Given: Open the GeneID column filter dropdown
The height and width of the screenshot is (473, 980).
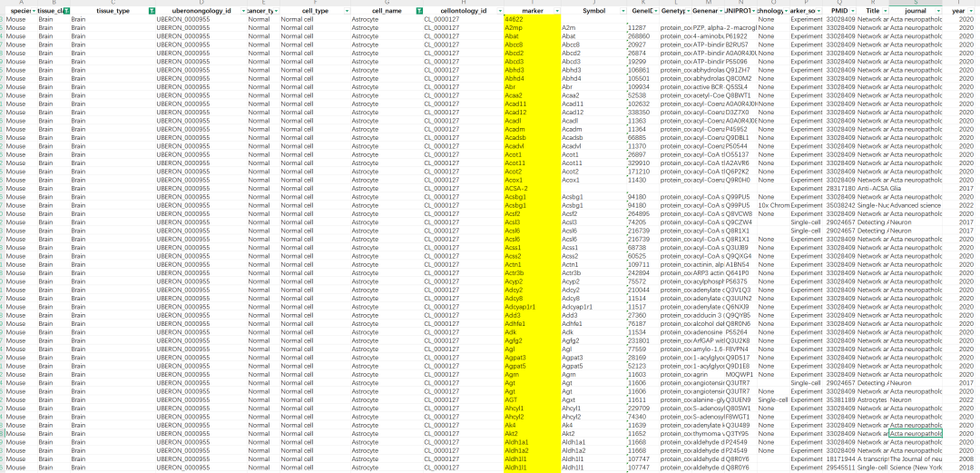Looking at the screenshot, I should [654, 12].
